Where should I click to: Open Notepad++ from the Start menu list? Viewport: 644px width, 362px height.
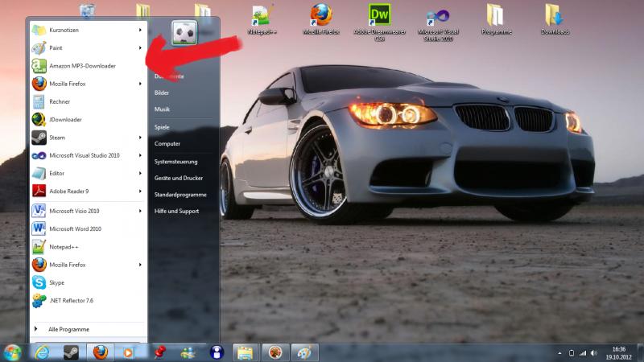[89, 247]
